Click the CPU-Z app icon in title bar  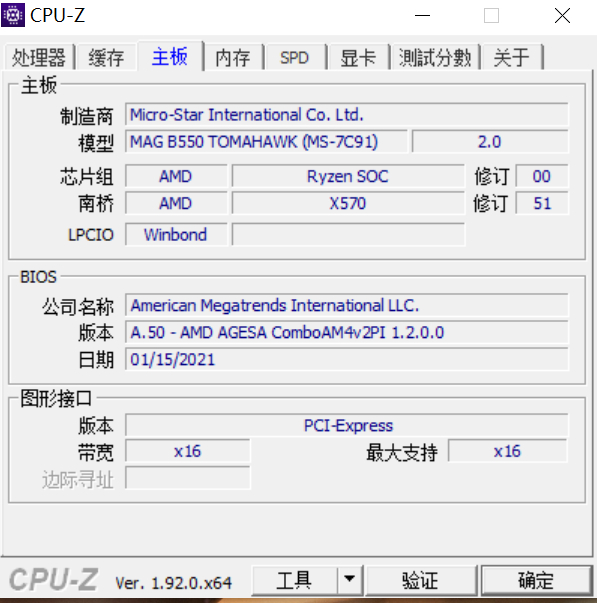coord(13,15)
